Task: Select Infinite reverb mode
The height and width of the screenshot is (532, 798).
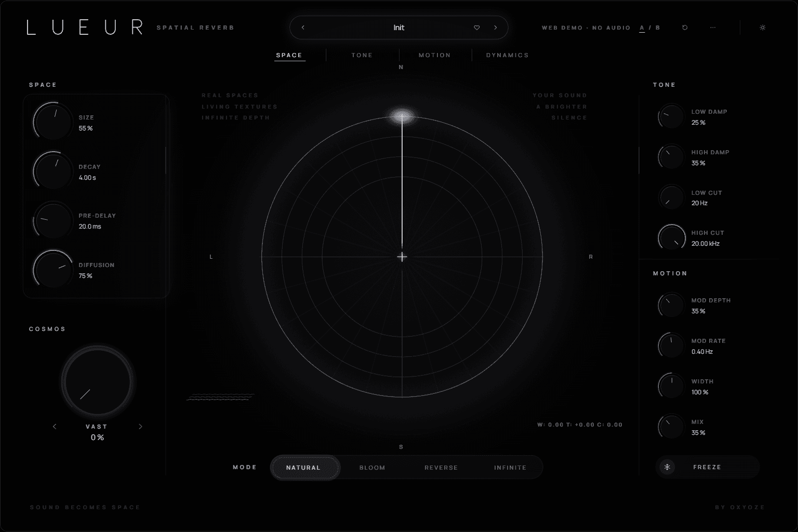Action: pos(510,468)
